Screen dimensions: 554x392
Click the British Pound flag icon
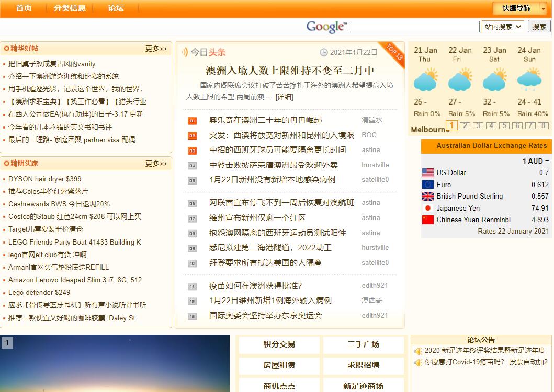tap(428, 197)
